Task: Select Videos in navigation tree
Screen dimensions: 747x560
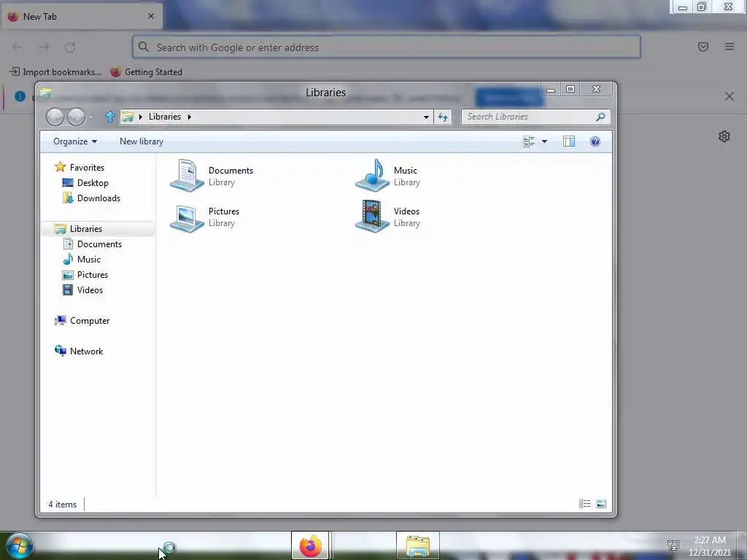Action: pyautogui.click(x=90, y=290)
